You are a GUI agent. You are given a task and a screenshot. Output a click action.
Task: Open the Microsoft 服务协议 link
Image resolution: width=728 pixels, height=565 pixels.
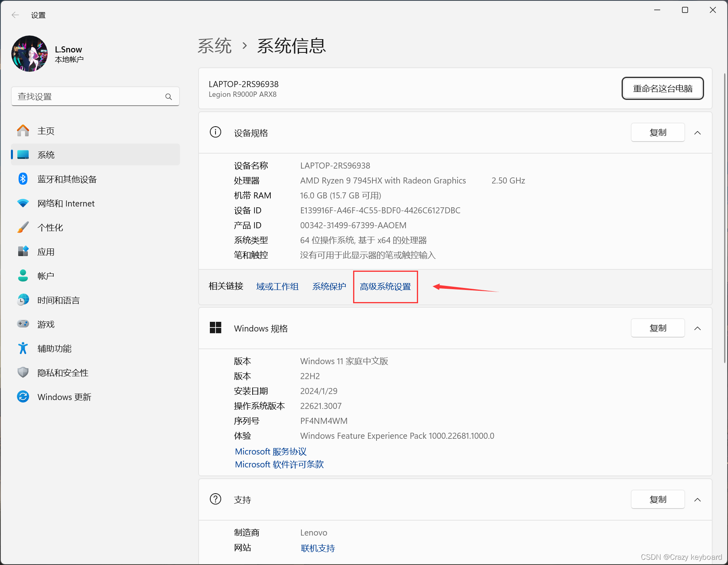coord(271,451)
